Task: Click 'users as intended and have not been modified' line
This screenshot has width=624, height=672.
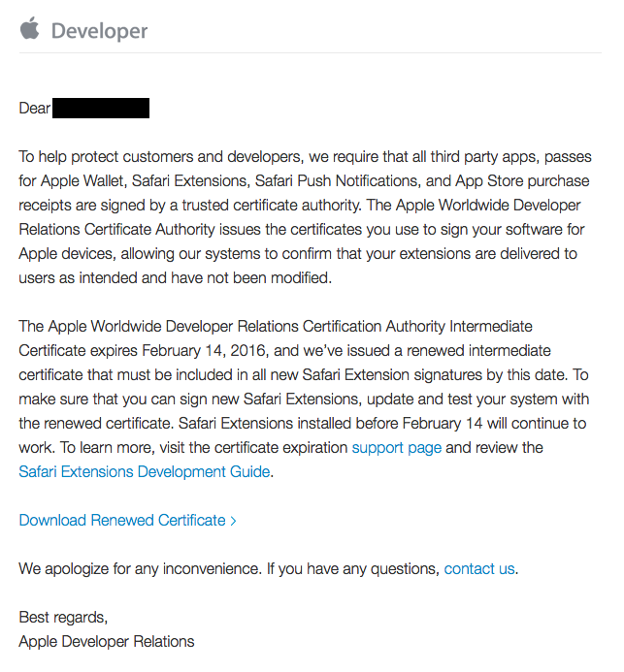Action: pyautogui.click(x=175, y=277)
